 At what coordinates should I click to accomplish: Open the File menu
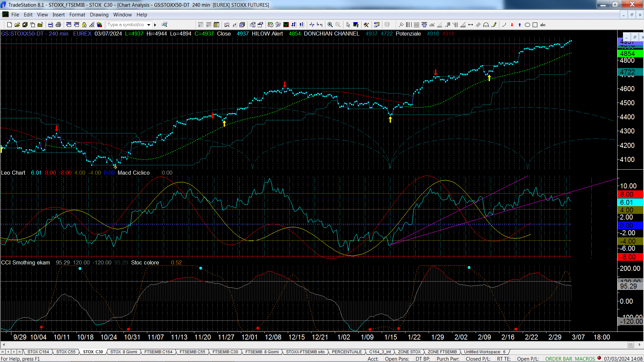(x=15, y=15)
